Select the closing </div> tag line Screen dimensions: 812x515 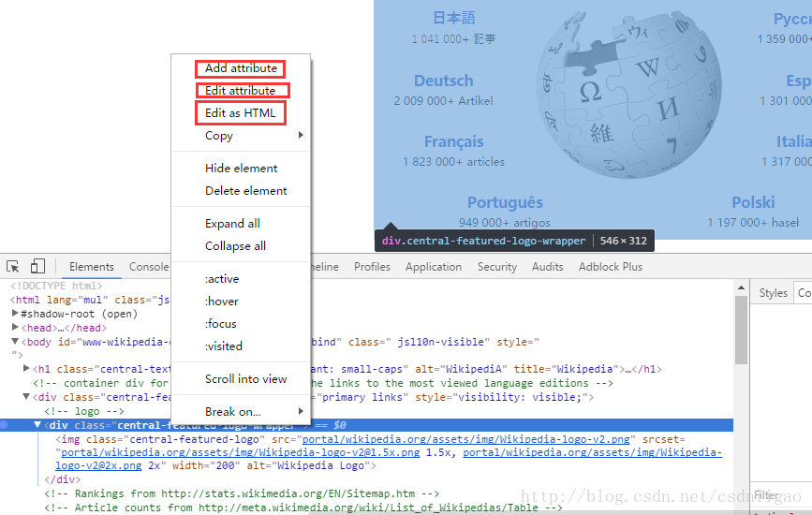[62, 479]
